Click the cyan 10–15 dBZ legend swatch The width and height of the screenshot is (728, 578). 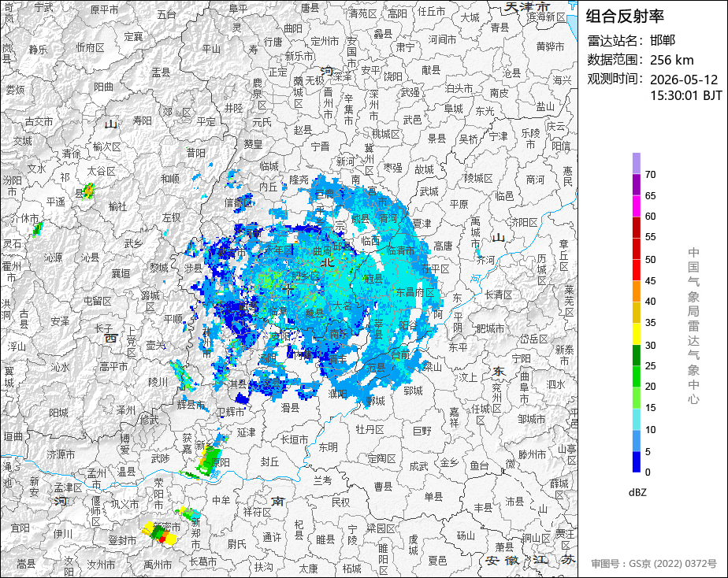636,420
